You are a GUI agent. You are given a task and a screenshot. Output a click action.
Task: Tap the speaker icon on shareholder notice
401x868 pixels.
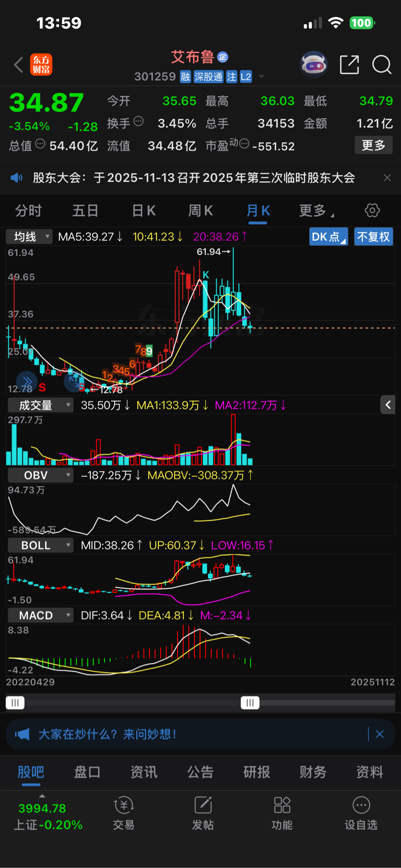coord(17,178)
